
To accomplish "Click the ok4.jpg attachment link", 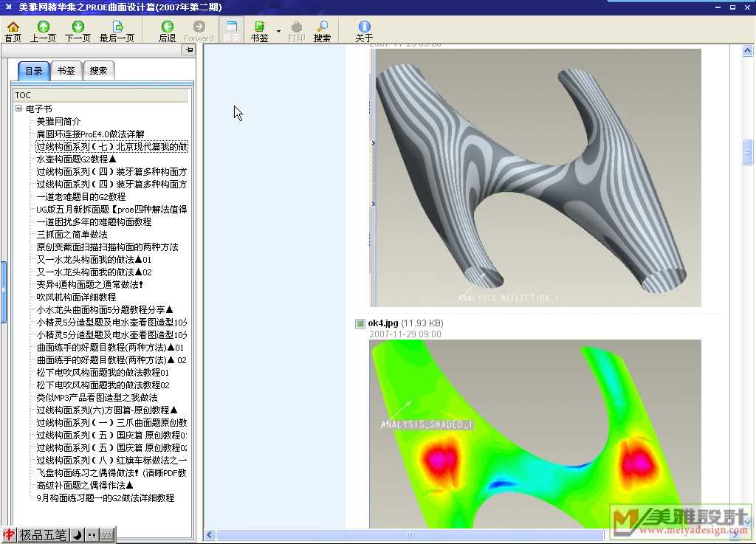I will (x=383, y=323).
